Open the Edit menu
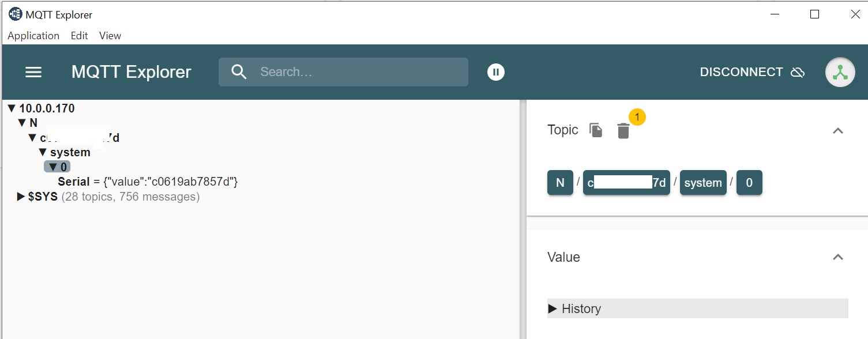This screenshot has height=339, width=868. (x=79, y=35)
